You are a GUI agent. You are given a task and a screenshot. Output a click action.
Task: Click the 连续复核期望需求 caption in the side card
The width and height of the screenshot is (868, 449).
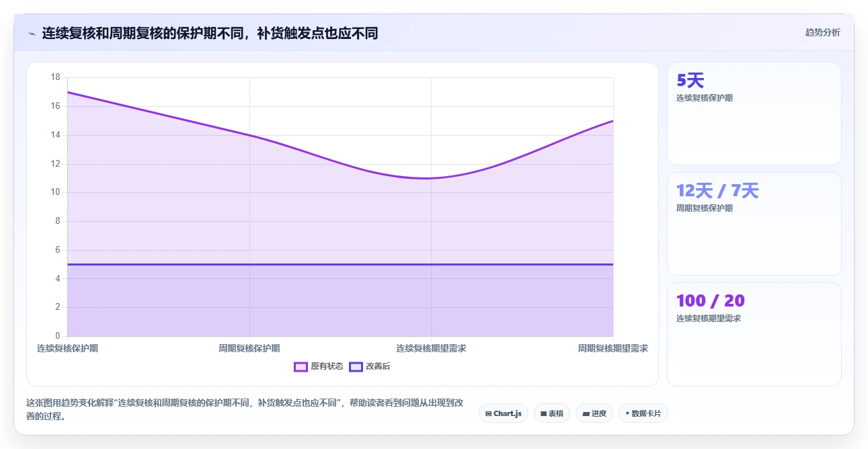pyautogui.click(x=709, y=319)
